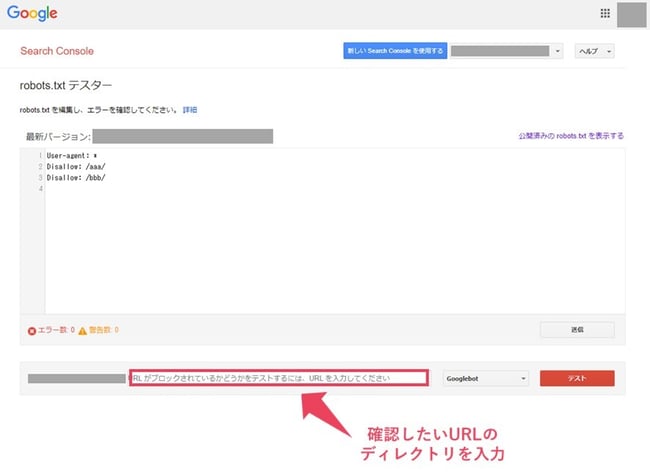The image size is (650, 474).
Task: Click the red テスト button
Action: coord(577,378)
